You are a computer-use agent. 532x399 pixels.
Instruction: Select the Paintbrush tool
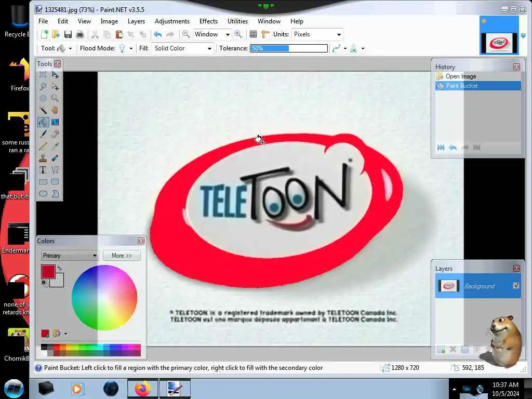[43, 134]
